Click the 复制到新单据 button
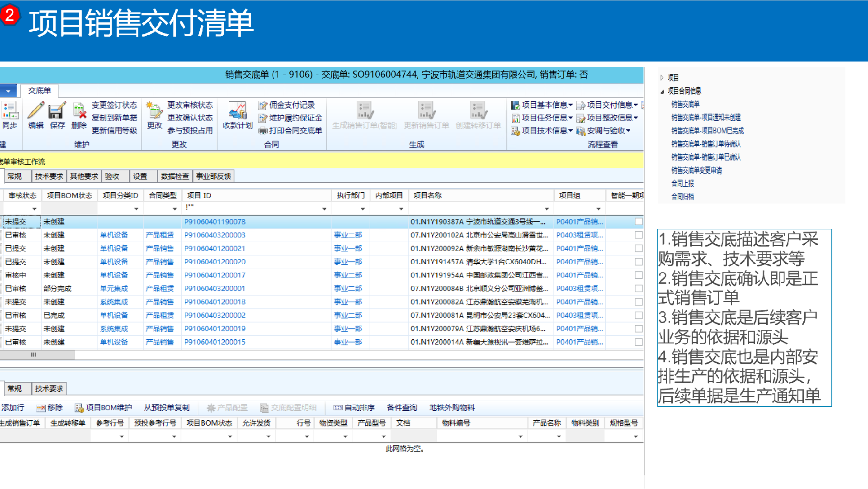 [114, 118]
